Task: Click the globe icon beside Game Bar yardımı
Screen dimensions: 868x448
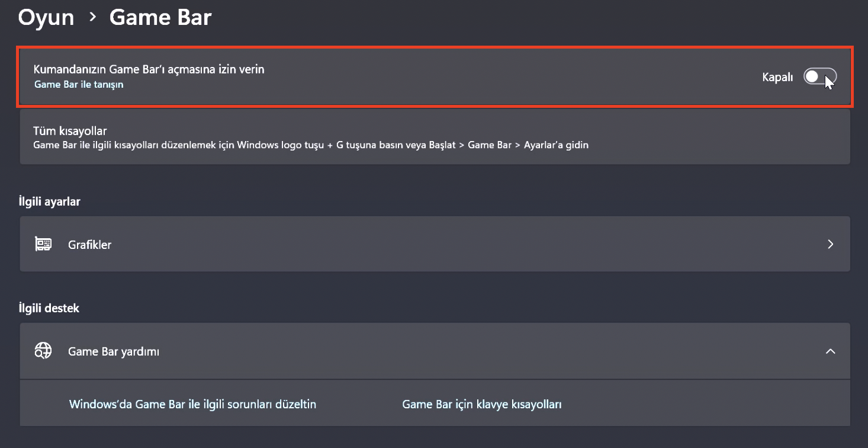Action: click(x=43, y=351)
